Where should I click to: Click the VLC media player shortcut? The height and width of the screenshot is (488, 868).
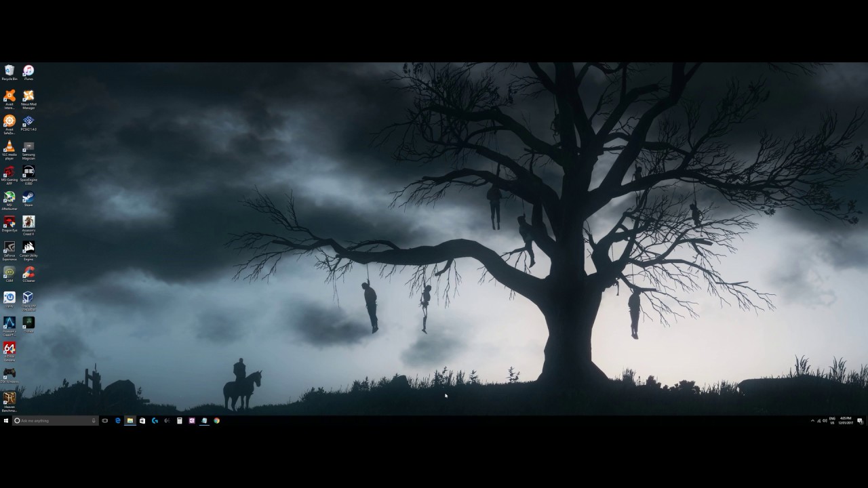pyautogui.click(x=9, y=150)
